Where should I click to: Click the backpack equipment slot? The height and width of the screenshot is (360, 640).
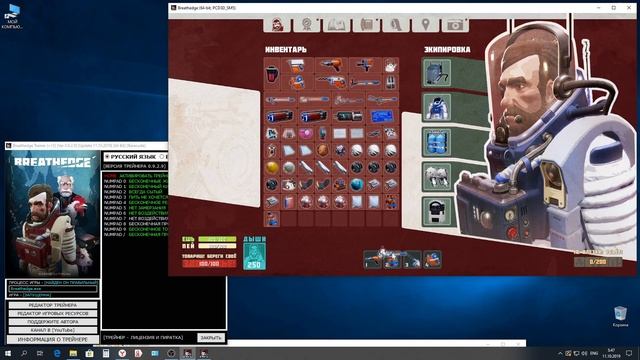437,73
